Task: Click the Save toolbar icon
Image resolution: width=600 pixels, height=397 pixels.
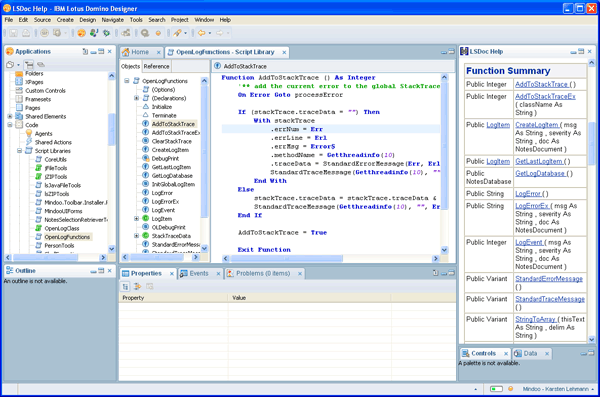Action: [x=13, y=33]
